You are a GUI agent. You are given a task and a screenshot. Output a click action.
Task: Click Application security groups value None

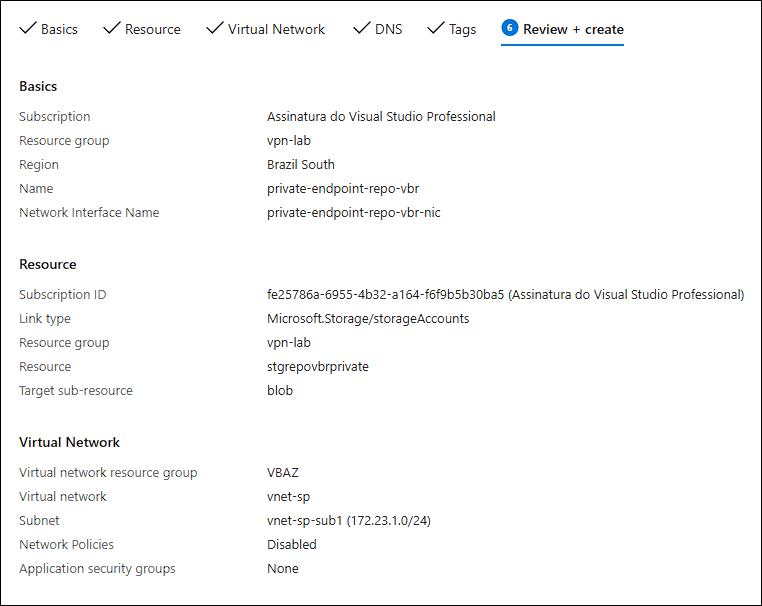tap(283, 569)
